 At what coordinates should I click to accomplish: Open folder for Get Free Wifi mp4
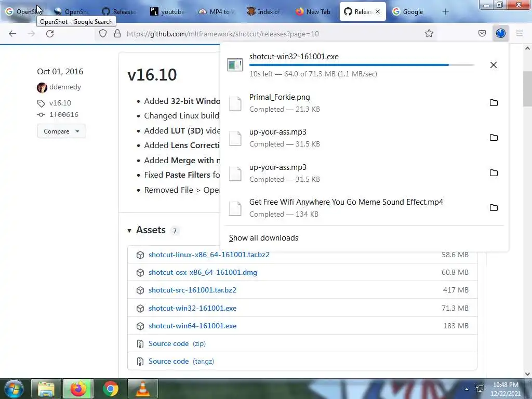point(494,208)
